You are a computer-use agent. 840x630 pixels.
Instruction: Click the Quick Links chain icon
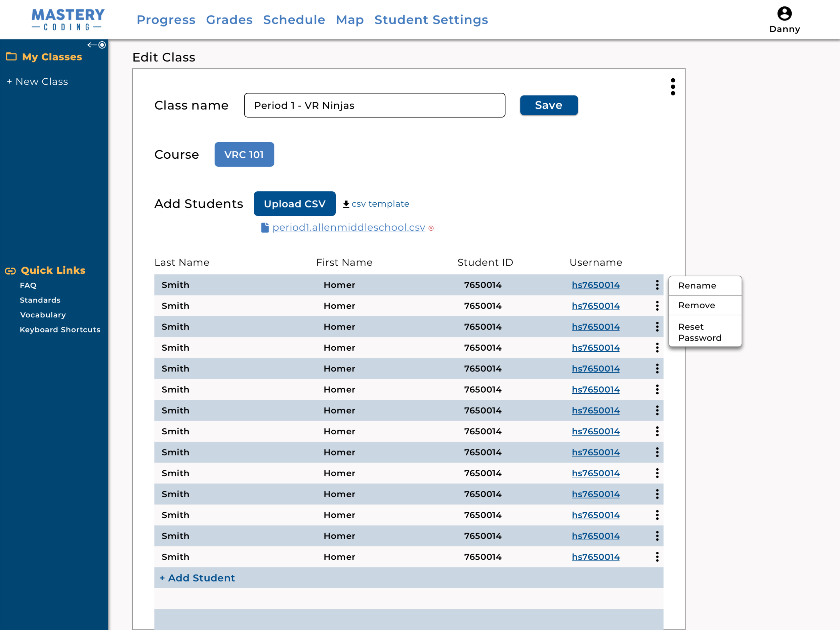click(x=10, y=271)
